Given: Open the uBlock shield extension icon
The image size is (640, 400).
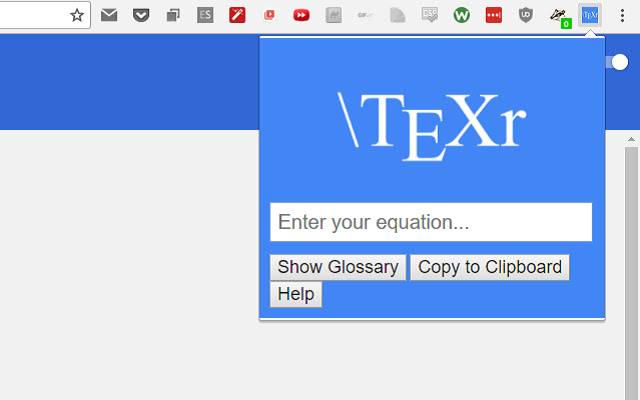Looking at the screenshot, I should click(526, 16).
